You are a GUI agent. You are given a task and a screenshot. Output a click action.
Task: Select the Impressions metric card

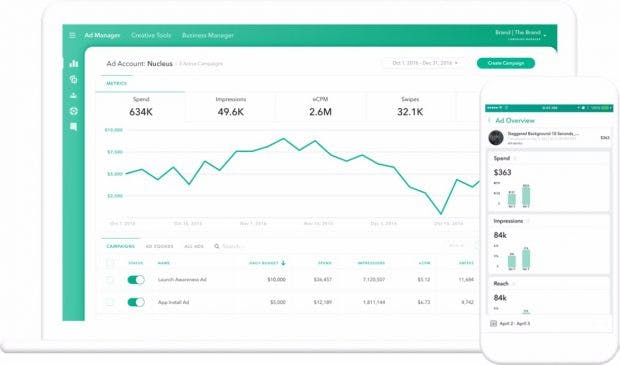coord(231,107)
